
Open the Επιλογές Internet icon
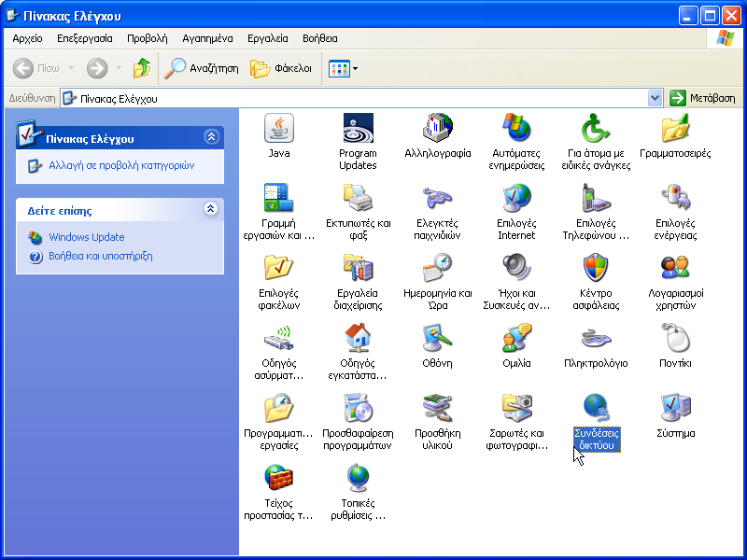click(x=516, y=199)
